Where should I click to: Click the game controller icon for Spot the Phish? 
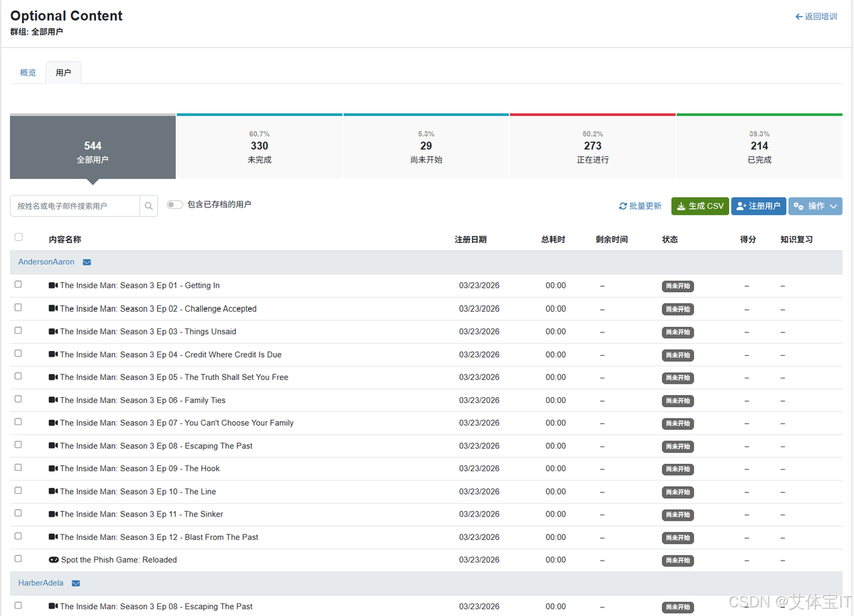(54, 560)
